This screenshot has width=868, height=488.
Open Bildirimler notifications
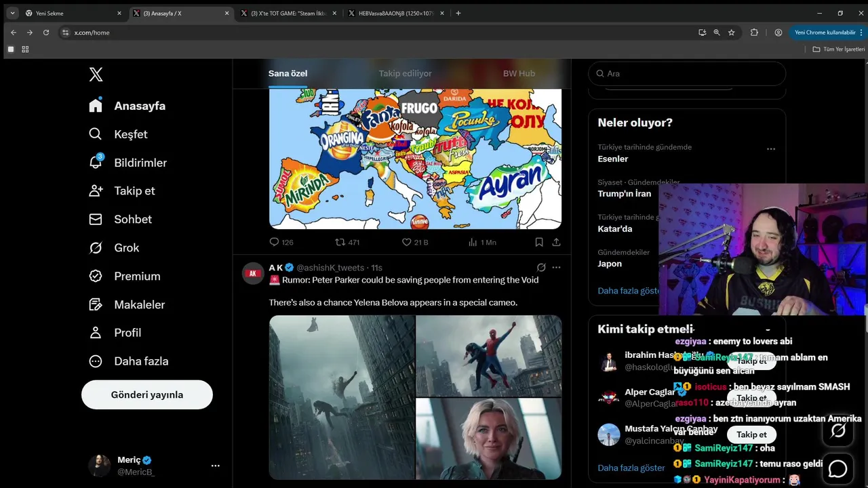(x=128, y=163)
